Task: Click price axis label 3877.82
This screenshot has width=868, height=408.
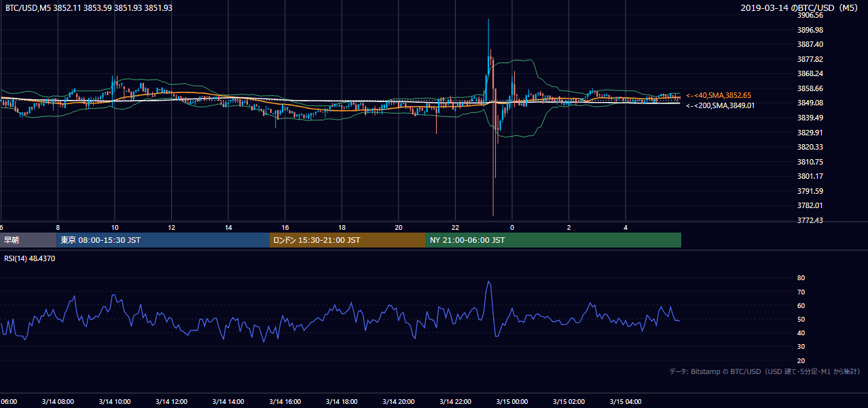Action: pyautogui.click(x=810, y=59)
